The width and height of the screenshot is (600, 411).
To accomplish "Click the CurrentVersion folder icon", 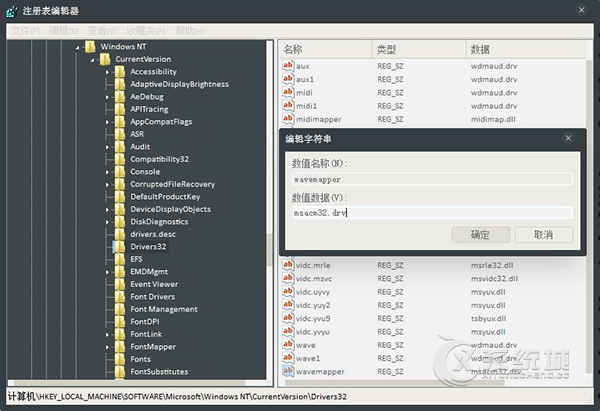I will click(105, 59).
